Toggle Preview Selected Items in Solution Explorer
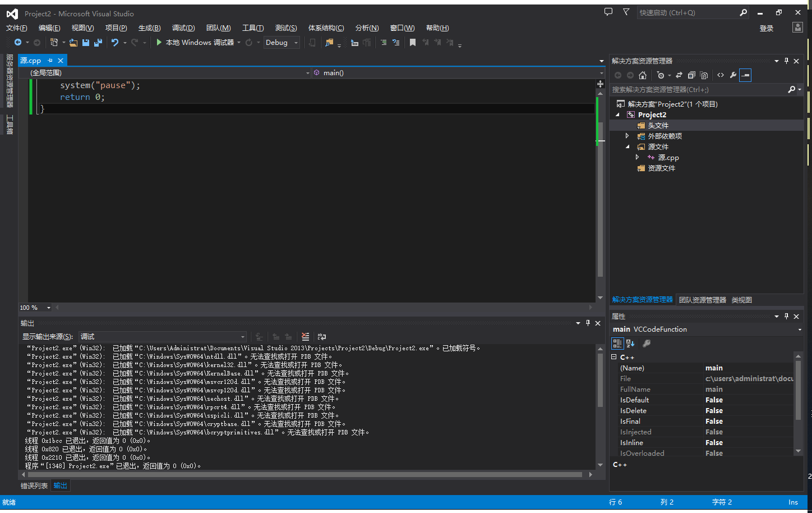This screenshot has height=513, width=812. pos(745,75)
